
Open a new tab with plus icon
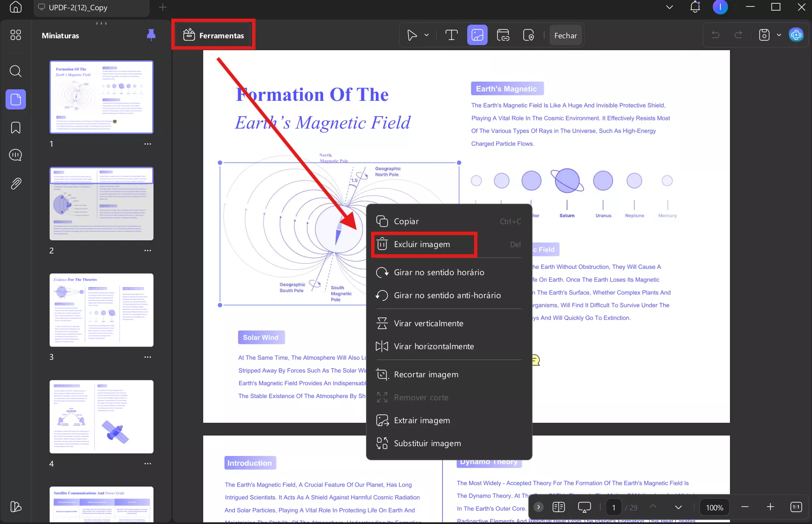click(x=163, y=7)
